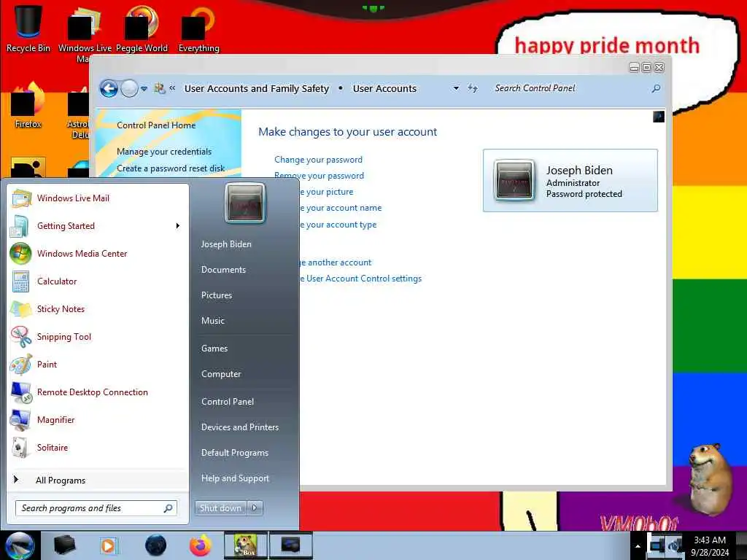The width and height of the screenshot is (747, 560).
Task: Show hidden system tray icons
Action: [x=638, y=546]
